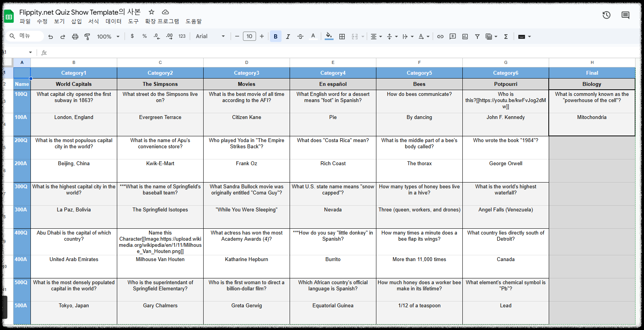Image resolution: width=644 pixels, height=330 pixels.
Task: Open the text color picker
Action: click(x=313, y=36)
